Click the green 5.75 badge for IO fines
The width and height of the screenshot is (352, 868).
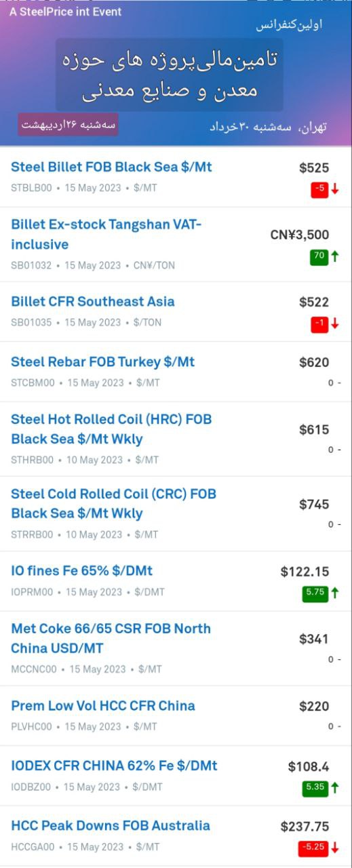coord(315,593)
